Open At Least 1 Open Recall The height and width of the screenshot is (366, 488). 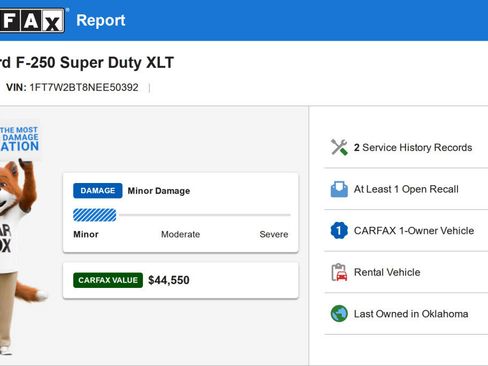[406, 189]
